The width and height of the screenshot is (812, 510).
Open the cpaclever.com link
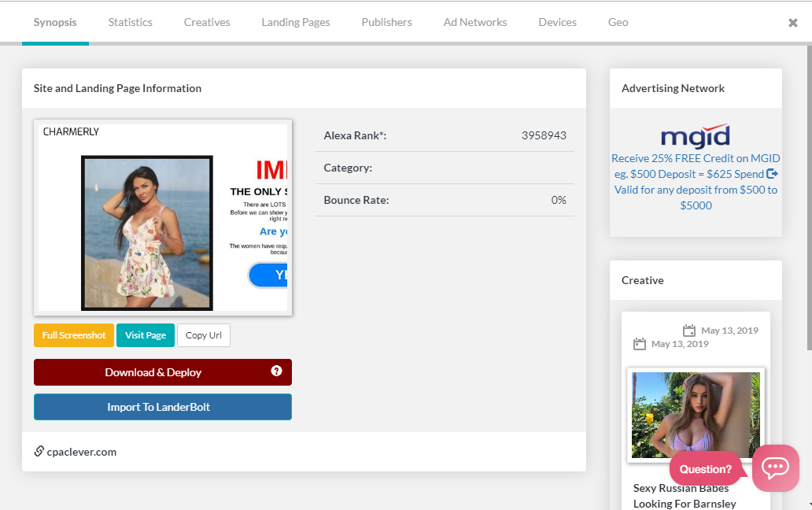point(81,452)
